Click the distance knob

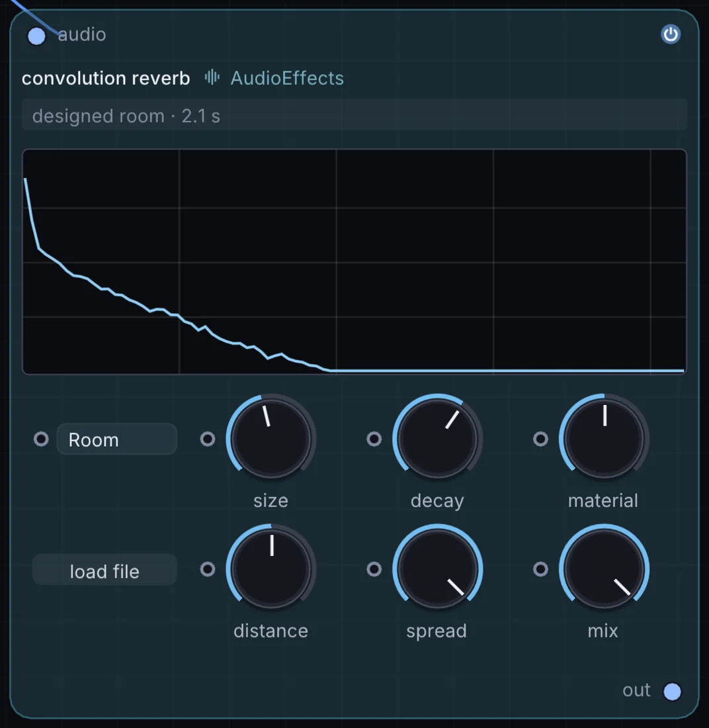(271, 569)
